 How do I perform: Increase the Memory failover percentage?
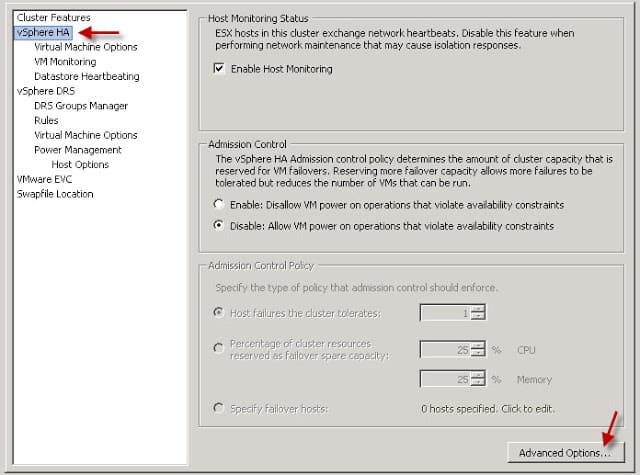coord(478,375)
